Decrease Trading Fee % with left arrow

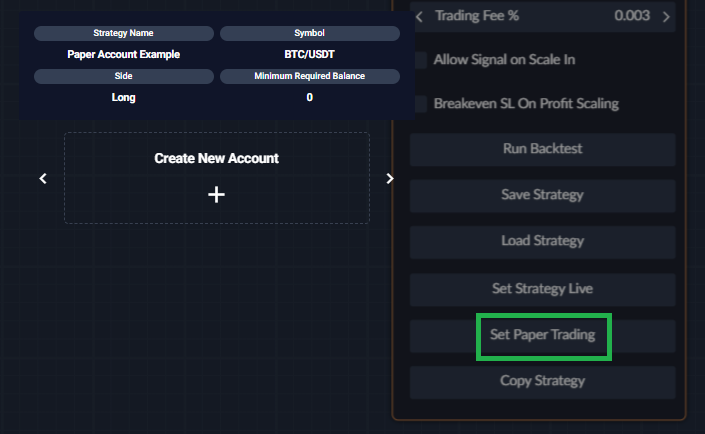point(419,17)
